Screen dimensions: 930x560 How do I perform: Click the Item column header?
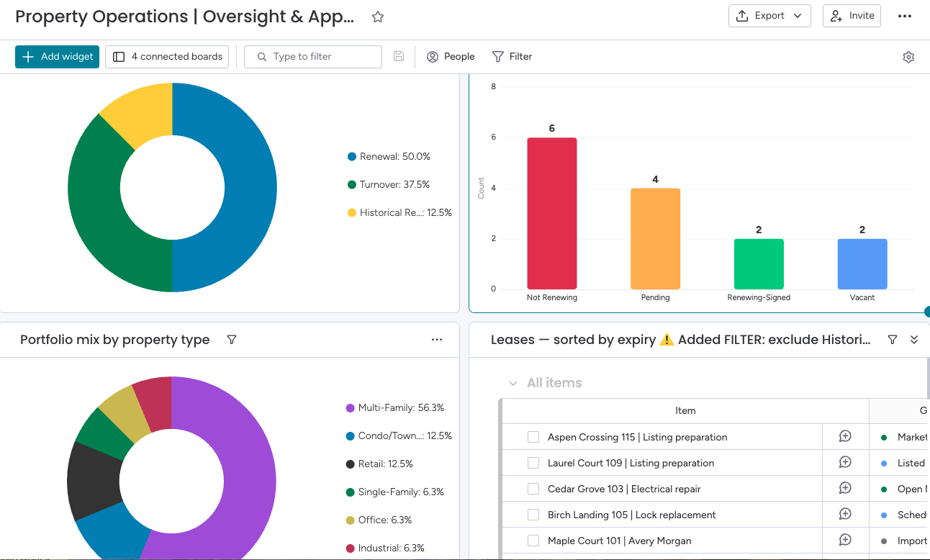click(685, 410)
